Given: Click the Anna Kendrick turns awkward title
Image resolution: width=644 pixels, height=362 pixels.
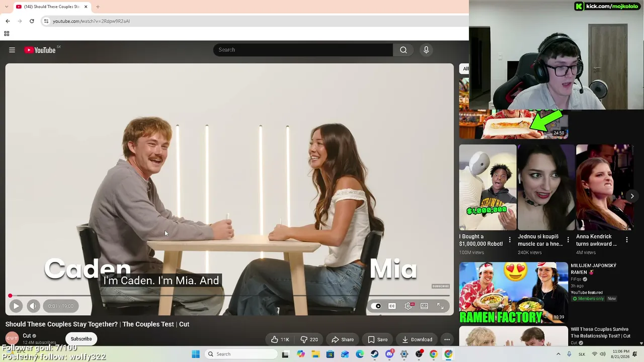Looking at the screenshot, I should click(597, 240).
